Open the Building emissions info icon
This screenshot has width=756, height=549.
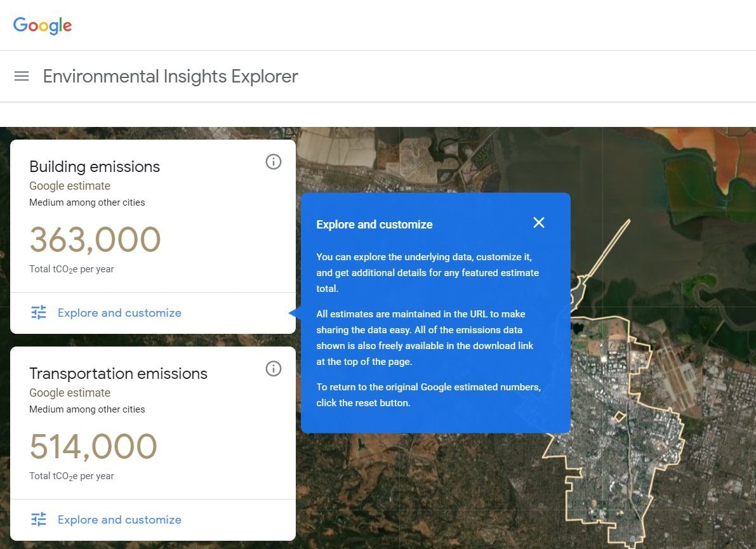click(x=273, y=162)
